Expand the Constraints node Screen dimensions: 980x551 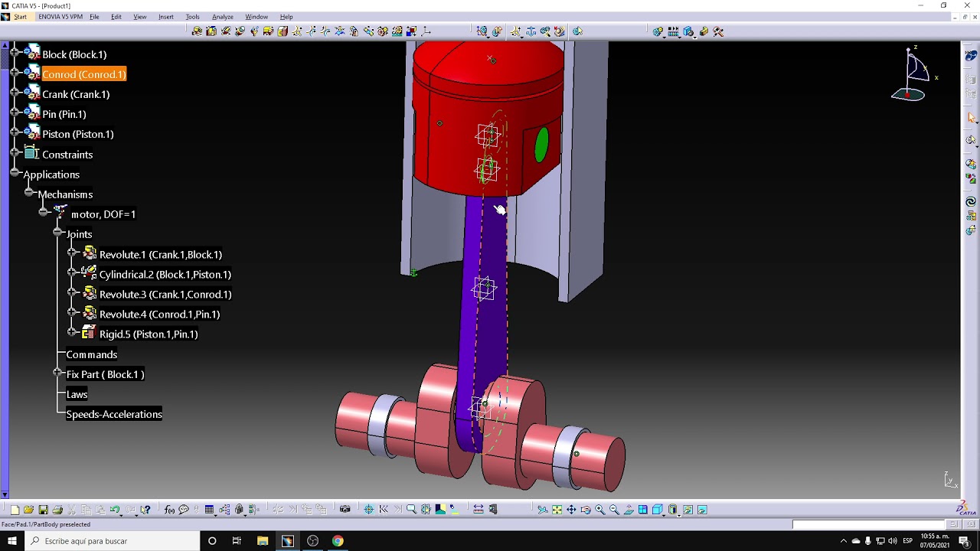pos(15,154)
